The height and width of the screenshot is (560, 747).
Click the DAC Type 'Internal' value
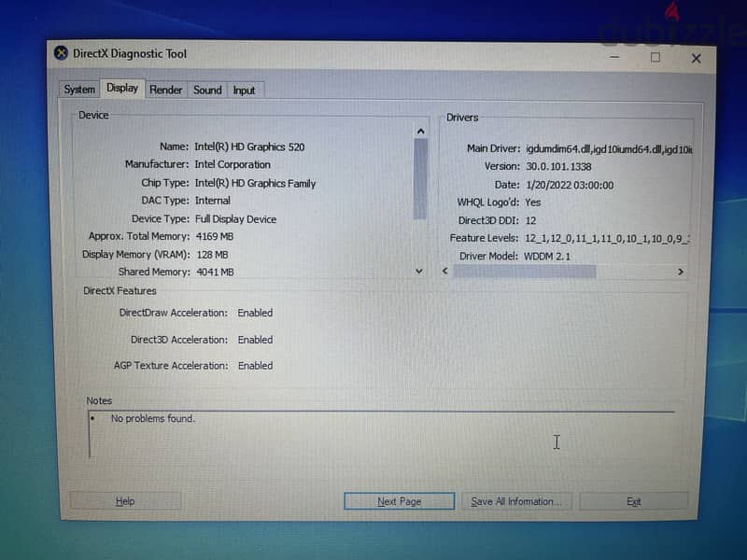coord(213,201)
